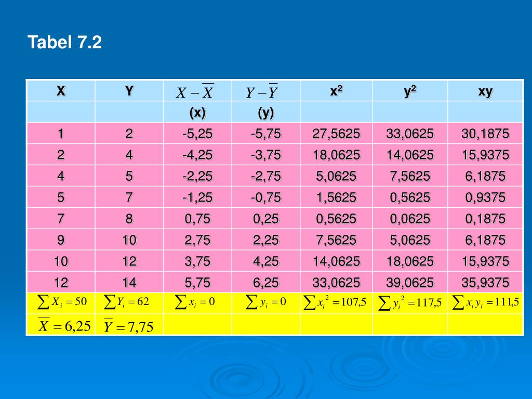
Task: Click "15,9375" in the row with X = 2
Action: (x=485, y=155)
